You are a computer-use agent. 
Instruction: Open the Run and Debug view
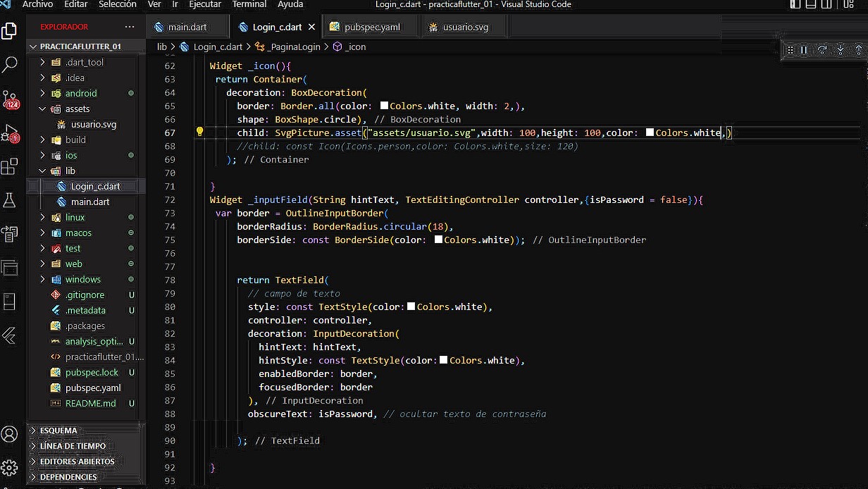(10, 133)
